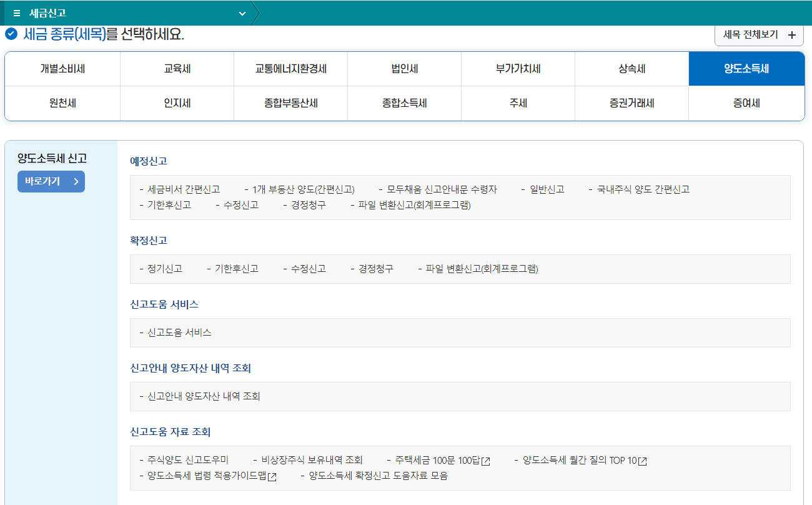The width and height of the screenshot is (812, 505).
Task: Select the 법인세 tab
Action: [404, 69]
